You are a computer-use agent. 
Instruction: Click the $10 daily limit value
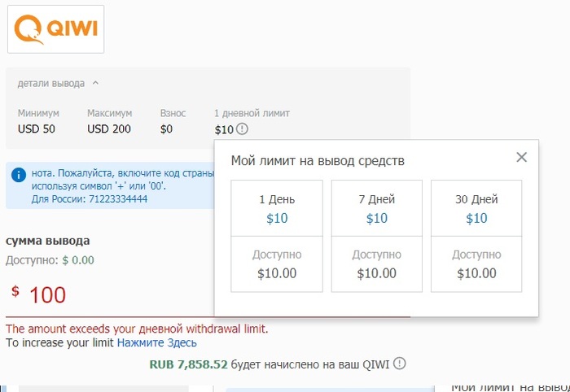pyautogui.click(x=224, y=129)
